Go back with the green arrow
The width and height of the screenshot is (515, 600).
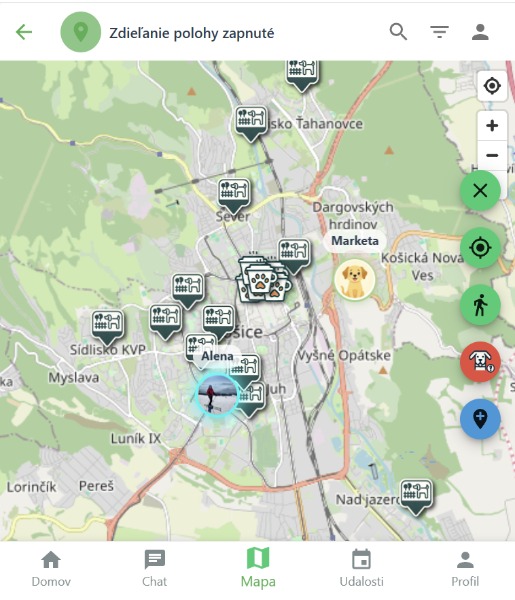(x=24, y=32)
